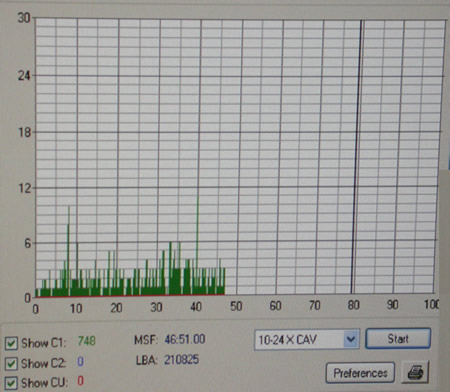This screenshot has width=450, height=392.
Task: Expand the speed dropdown arrow
Action: (351, 340)
